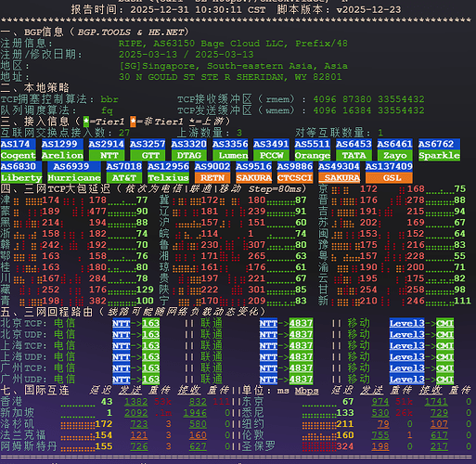Click the NTT badge in 广州UDP 联通 row
The height and width of the screenshot is (464, 476).
coord(268,380)
